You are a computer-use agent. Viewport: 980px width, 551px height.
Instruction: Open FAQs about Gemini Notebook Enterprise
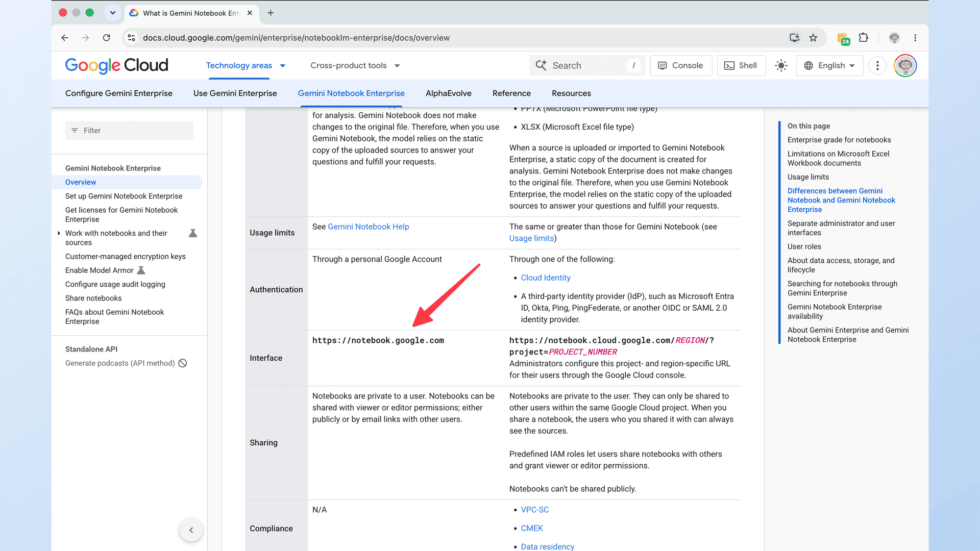click(114, 317)
